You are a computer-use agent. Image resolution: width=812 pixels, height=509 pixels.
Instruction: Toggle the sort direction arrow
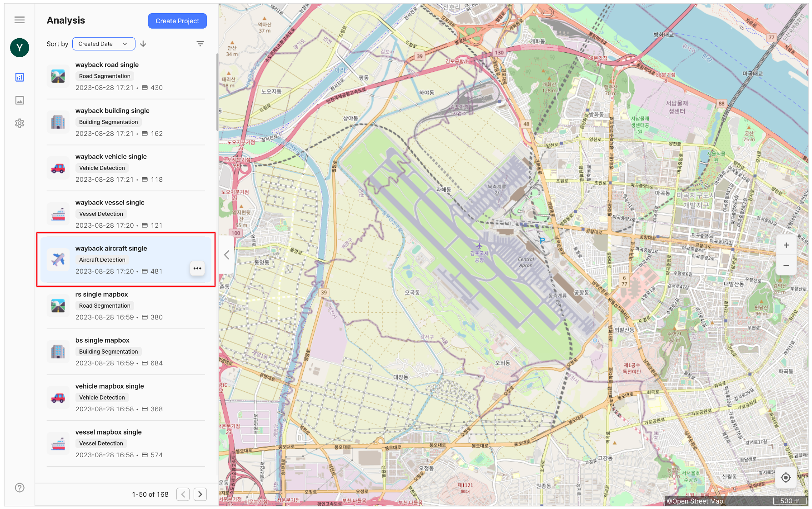[143, 44]
